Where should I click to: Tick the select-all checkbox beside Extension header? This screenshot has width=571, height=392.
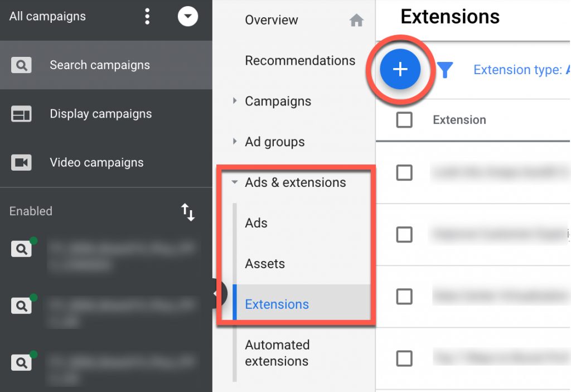pyautogui.click(x=404, y=120)
